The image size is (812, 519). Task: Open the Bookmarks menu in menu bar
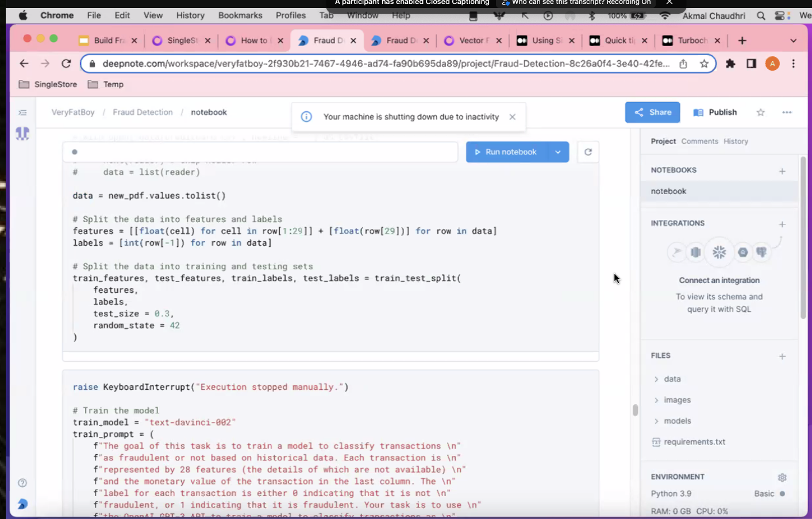click(240, 16)
